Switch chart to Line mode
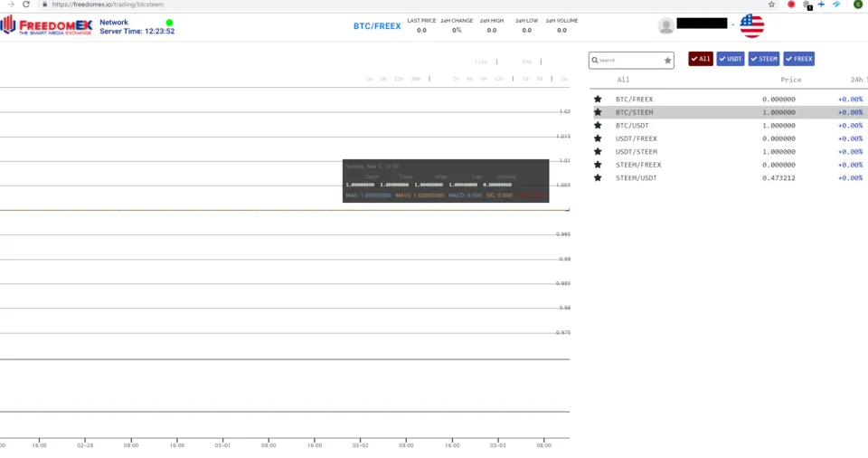The height and width of the screenshot is (458, 868). tap(481, 62)
